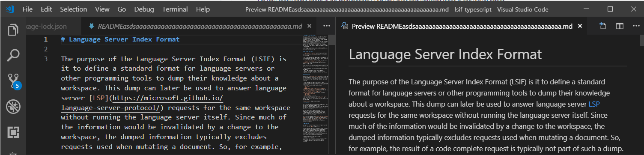Image resolution: width=644 pixels, height=155 pixels.
Task: Click the editor vertical scrollbar slider
Action: click(x=332, y=40)
